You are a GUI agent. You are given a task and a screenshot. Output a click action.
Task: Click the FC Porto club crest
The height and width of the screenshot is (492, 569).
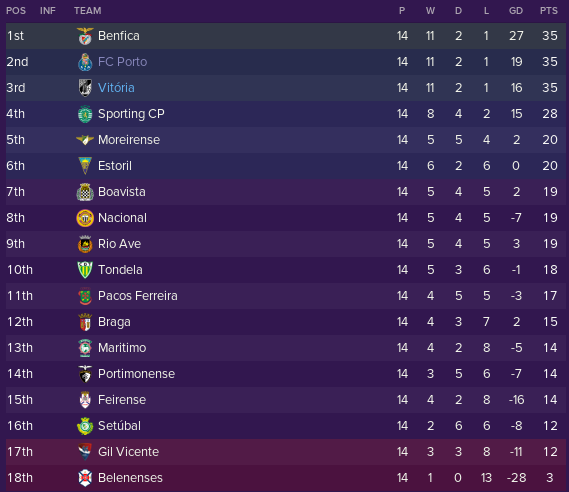pyautogui.click(x=85, y=62)
